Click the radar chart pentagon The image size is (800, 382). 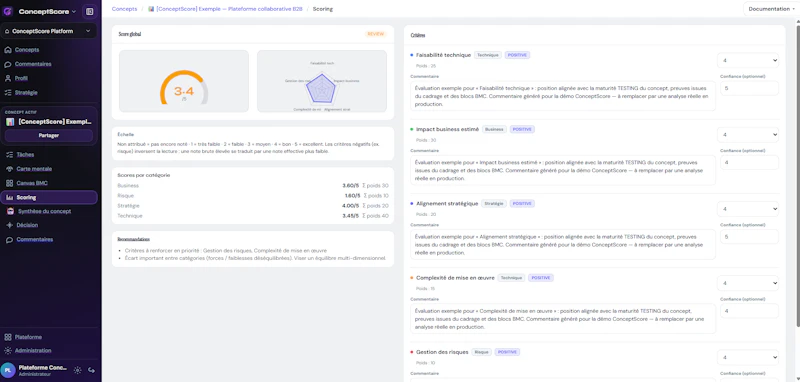pos(321,89)
